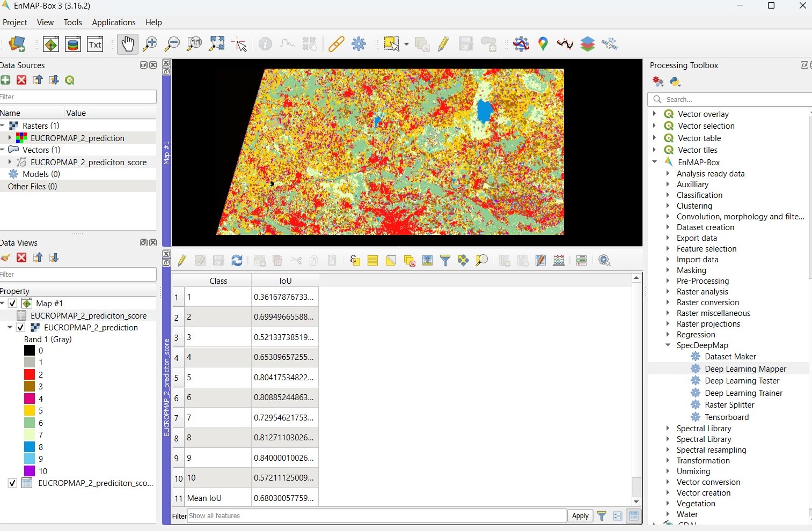Image resolution: width=812 pixels, height=531 pixels.
Task: Toggle EUCROPMAP_2_prediction layer visibility checkbox
Action: coord(21,328)
